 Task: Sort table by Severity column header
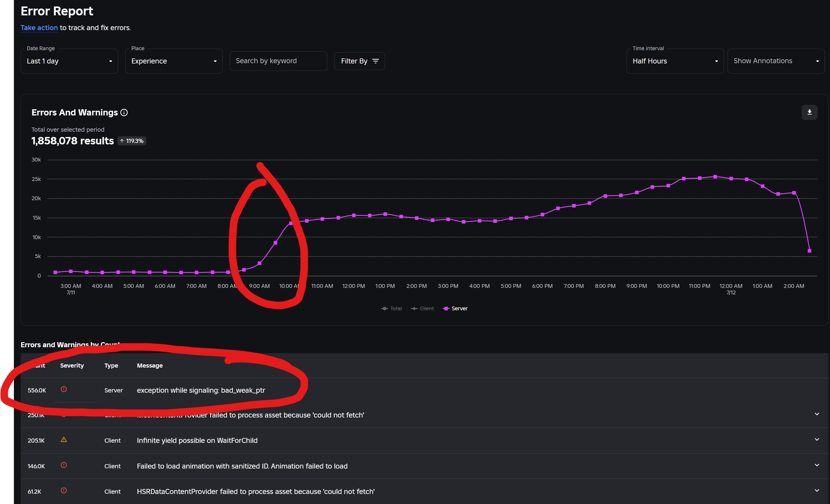point(72,366)
